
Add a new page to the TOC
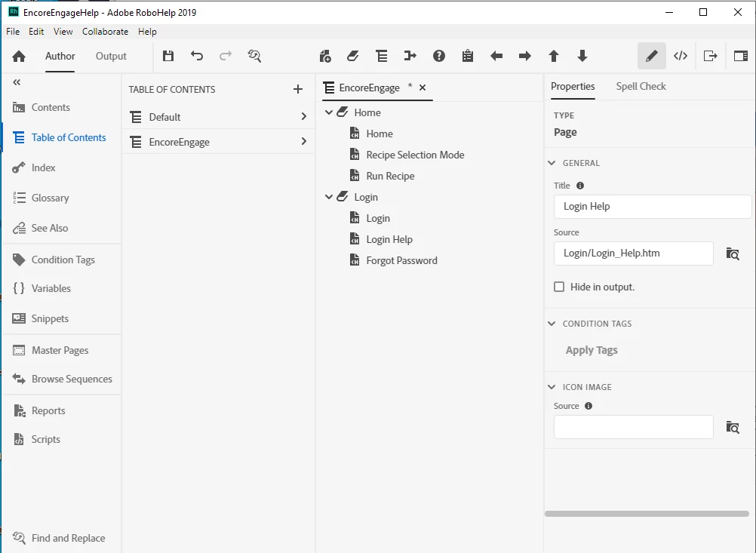[325, 56]
